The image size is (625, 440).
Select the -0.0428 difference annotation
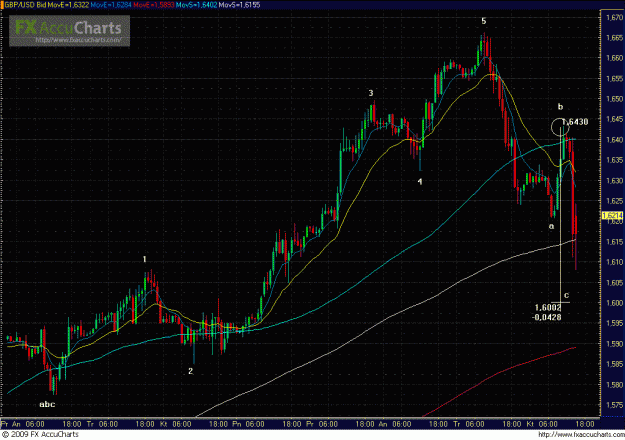coord(546,317)
